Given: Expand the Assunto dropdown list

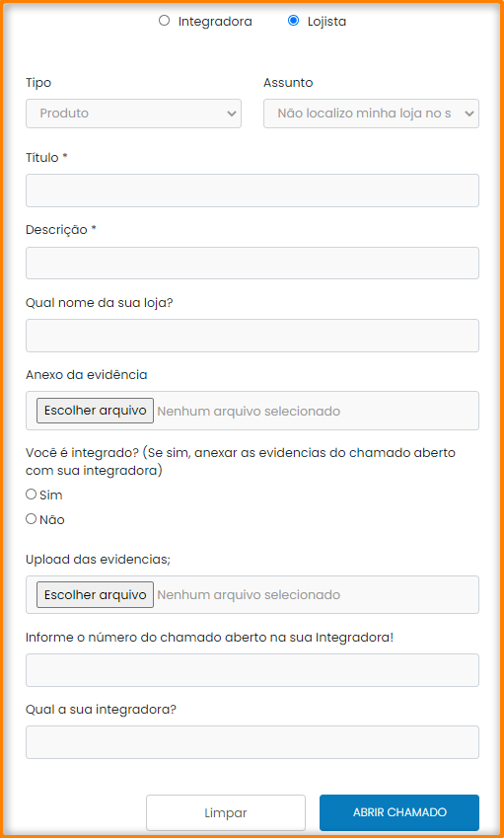Looking at the screenshot, I should pyautogui.click(x=371, y=114).
